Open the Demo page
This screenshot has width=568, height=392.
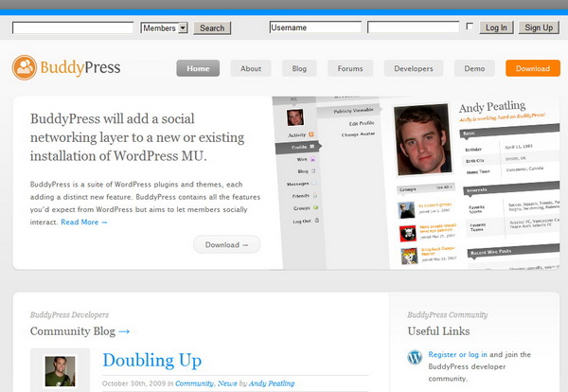(474, 68)
